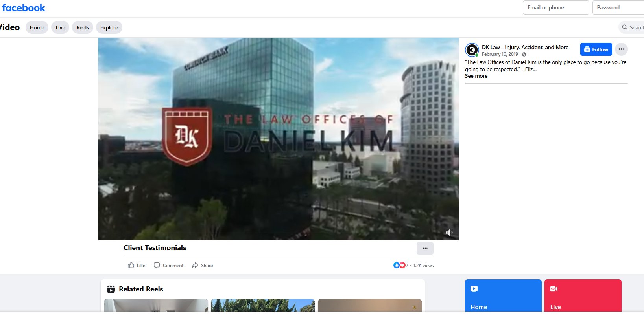The height and width of the screenshot is (317, 644).
Task: Open the third related reel thumbnail
Action: 370,305
